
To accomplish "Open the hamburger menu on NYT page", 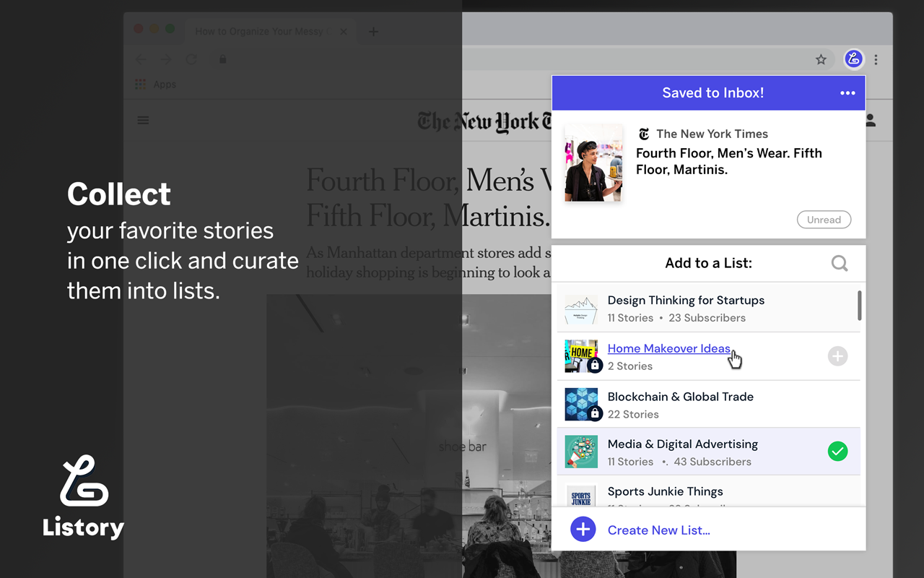I will (x=143, y=120).
